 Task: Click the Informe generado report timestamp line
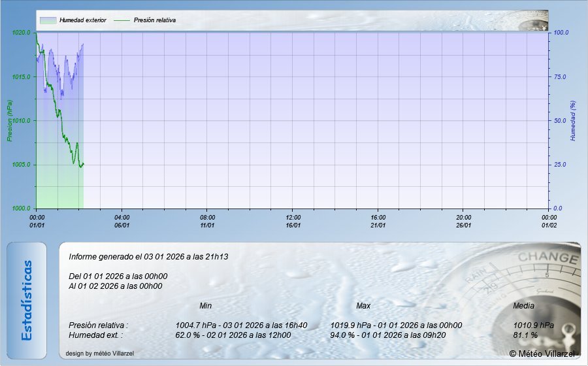click(x=148, y=257)
